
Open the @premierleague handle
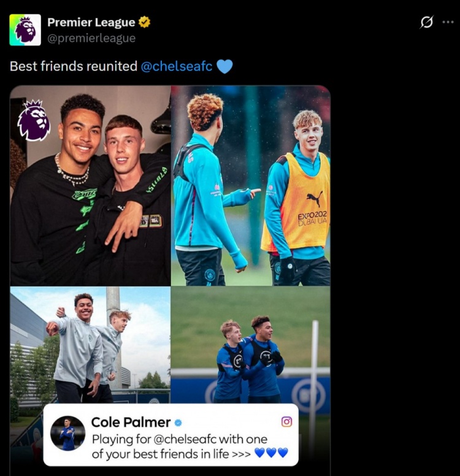point(91,38)
